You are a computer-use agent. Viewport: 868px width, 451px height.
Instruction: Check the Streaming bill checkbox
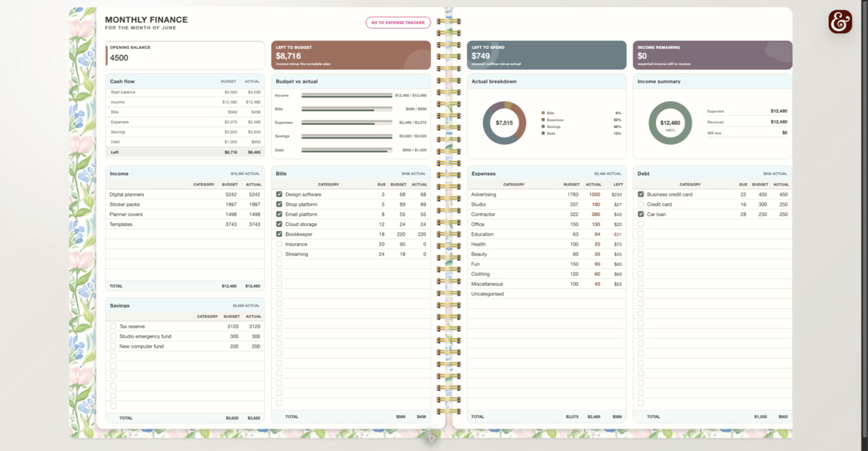(x=279, y=254)
